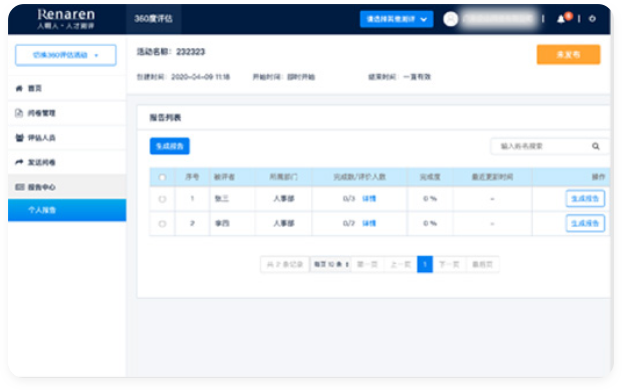The image size is (622, 390).
Task: Click the notification bell icon
Action: pos(561,19)
